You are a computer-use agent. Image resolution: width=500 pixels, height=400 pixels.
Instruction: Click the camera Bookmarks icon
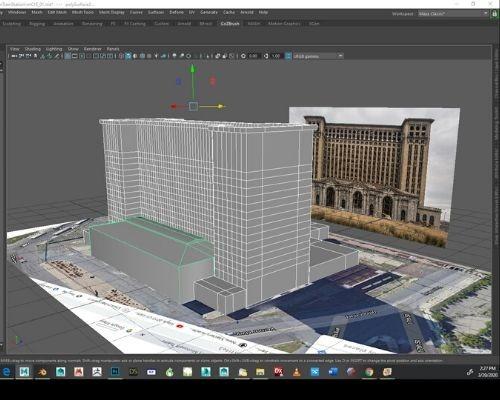click(x=35, y=56)
